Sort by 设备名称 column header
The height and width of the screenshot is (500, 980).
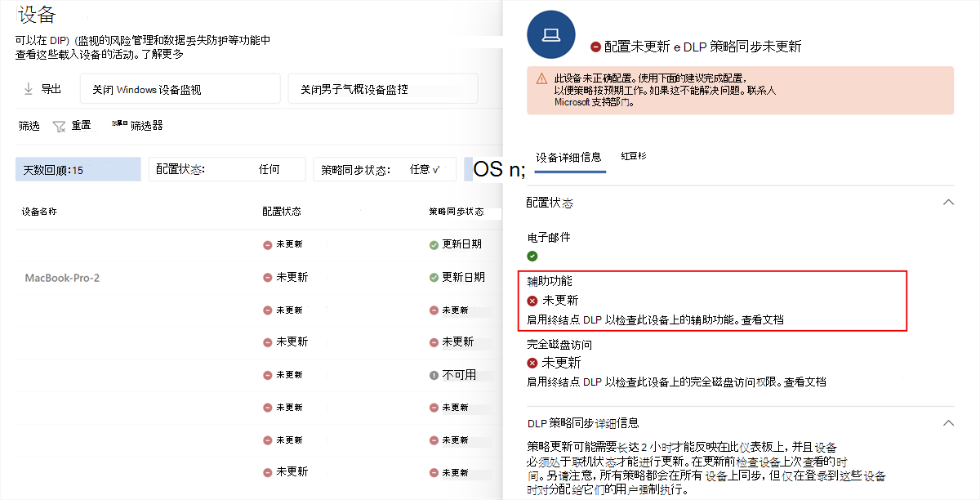pos(39,212)
